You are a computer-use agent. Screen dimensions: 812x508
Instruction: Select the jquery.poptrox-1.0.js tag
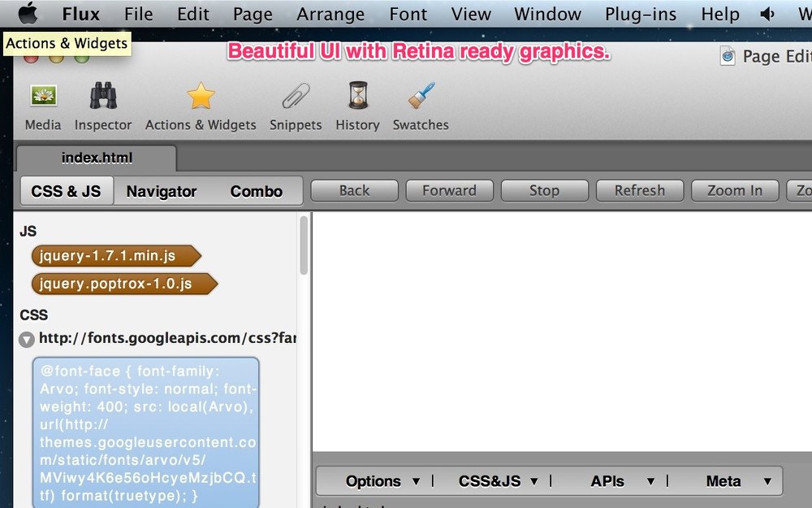tap(124, 284)
